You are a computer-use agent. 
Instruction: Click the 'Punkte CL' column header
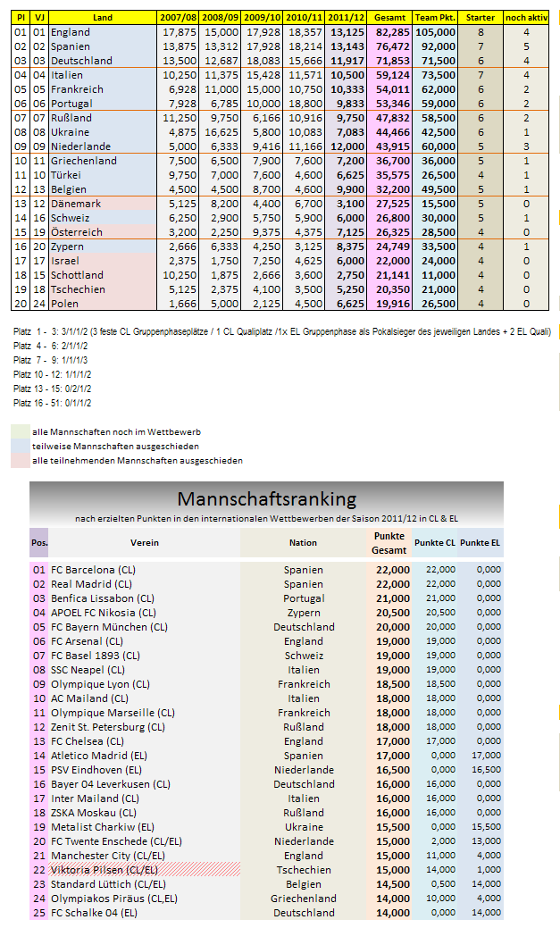coord(434,543)
